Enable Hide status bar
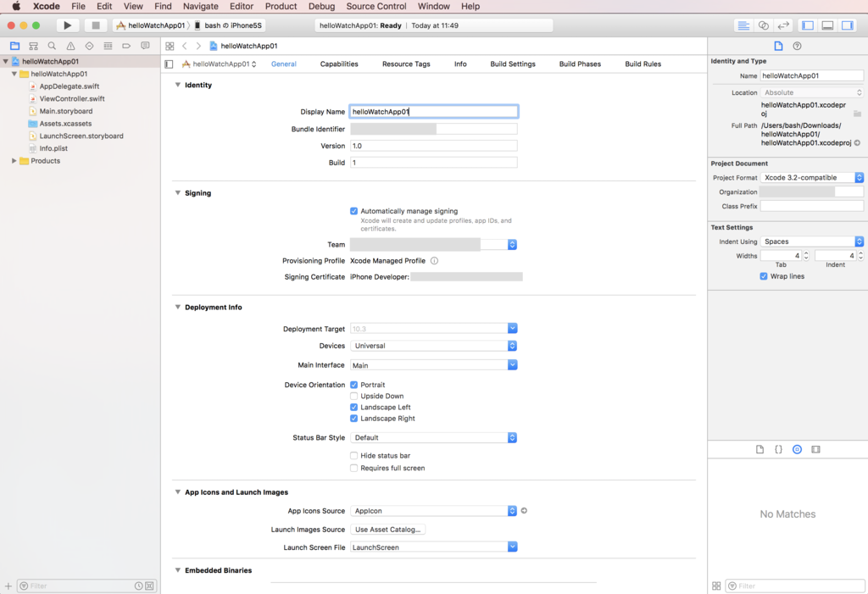The image size is (868, 594). 353,456
